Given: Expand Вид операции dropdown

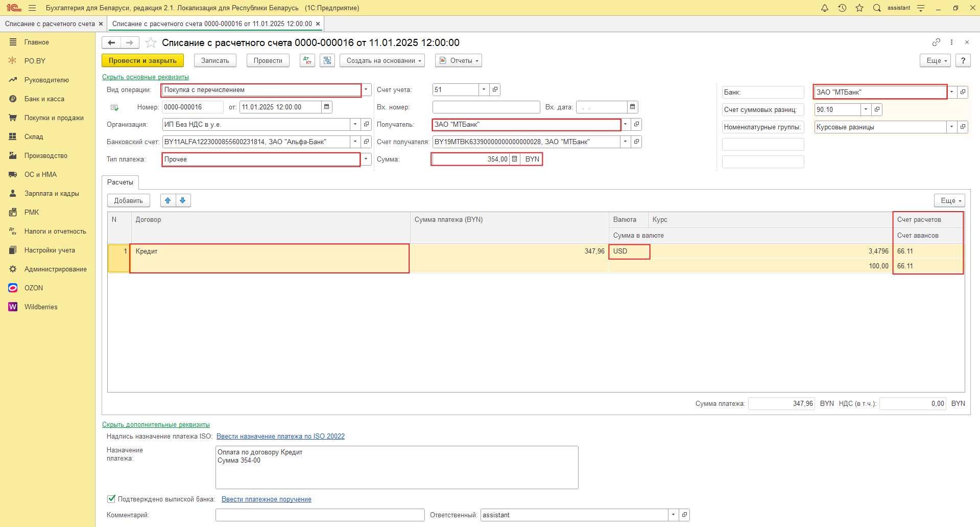Looking at the screenshot, I should pos(366,90).
